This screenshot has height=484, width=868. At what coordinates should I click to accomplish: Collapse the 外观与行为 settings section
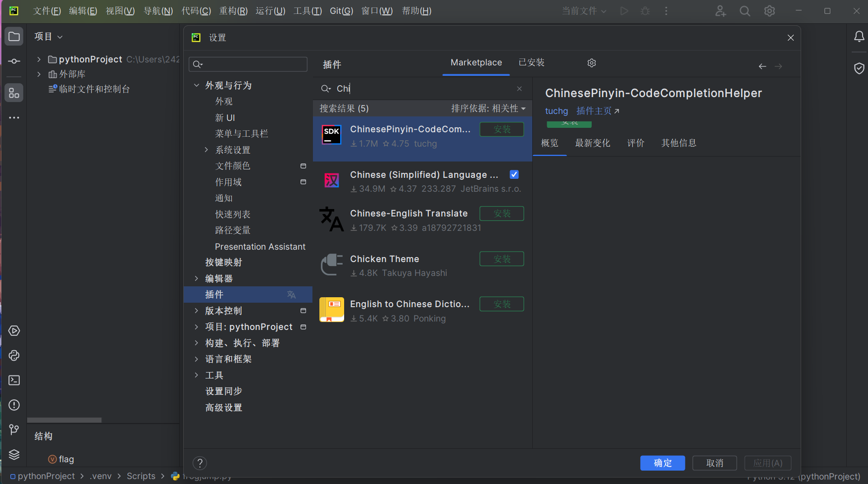(197, 85)
